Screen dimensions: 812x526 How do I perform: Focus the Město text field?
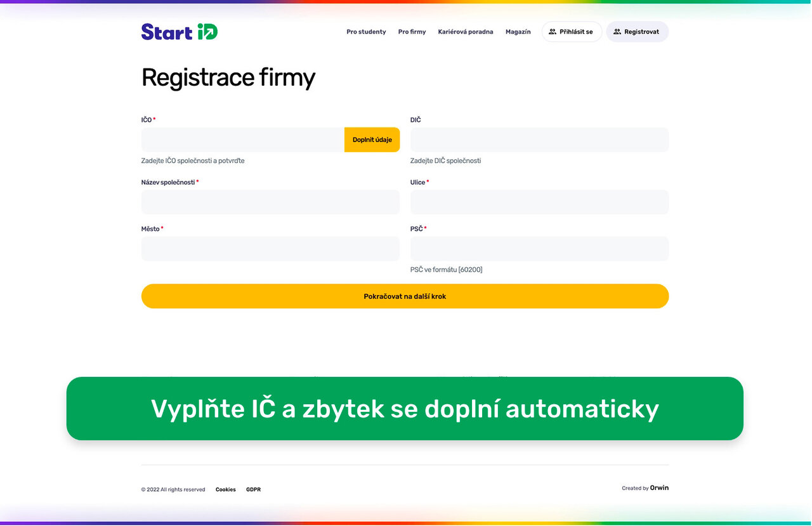(270, 249)
